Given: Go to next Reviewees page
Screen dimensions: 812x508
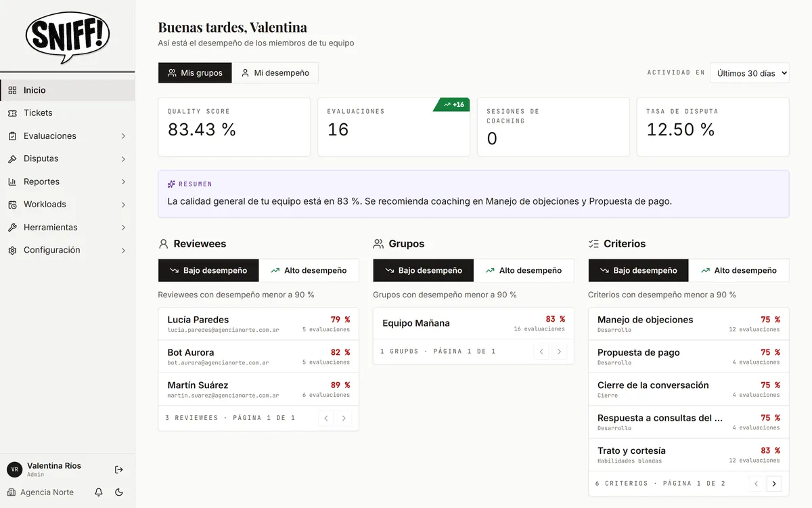Looking at the screenshot, I should coord(344,418).
